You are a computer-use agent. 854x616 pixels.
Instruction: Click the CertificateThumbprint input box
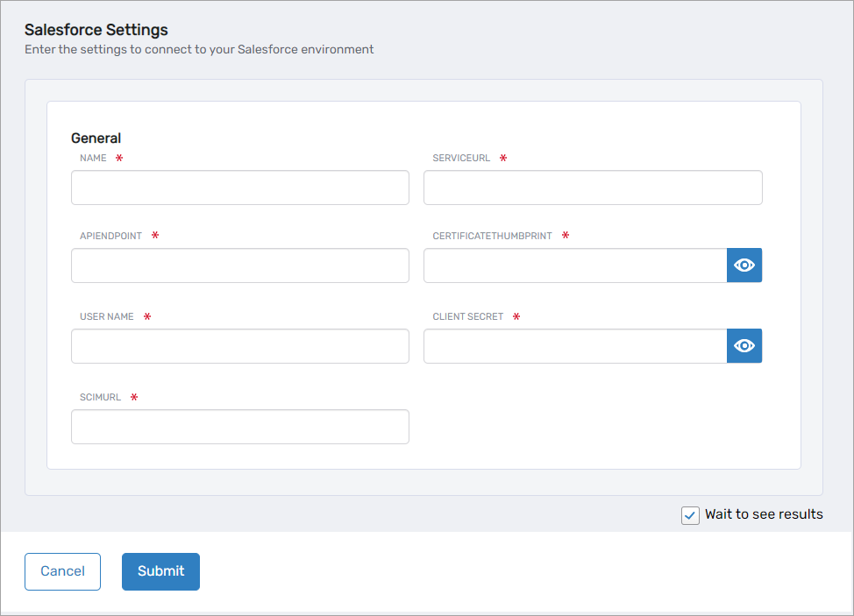coord(574,266)
